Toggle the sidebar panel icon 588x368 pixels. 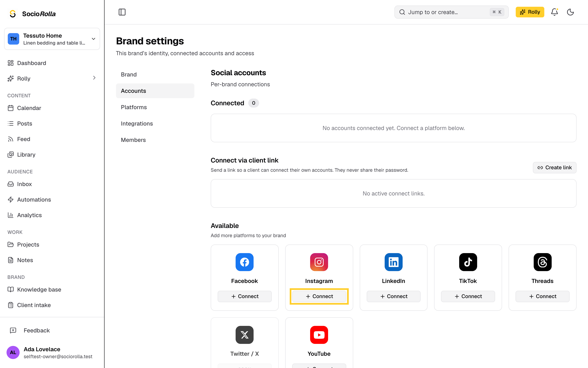[122, 12]
